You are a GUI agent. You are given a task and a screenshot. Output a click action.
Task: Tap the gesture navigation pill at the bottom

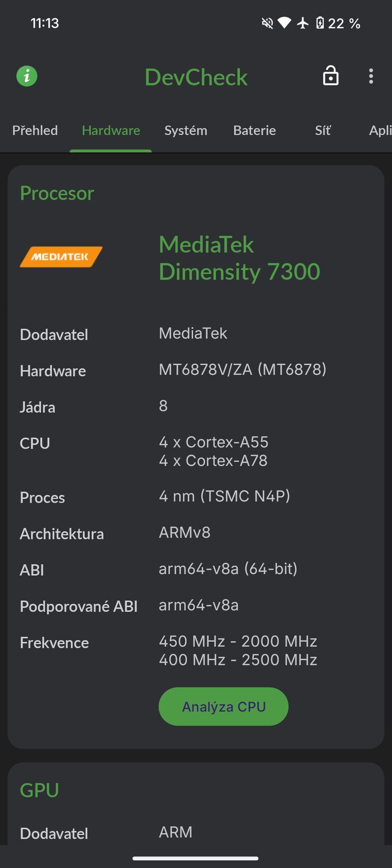(x=196, y=857)
